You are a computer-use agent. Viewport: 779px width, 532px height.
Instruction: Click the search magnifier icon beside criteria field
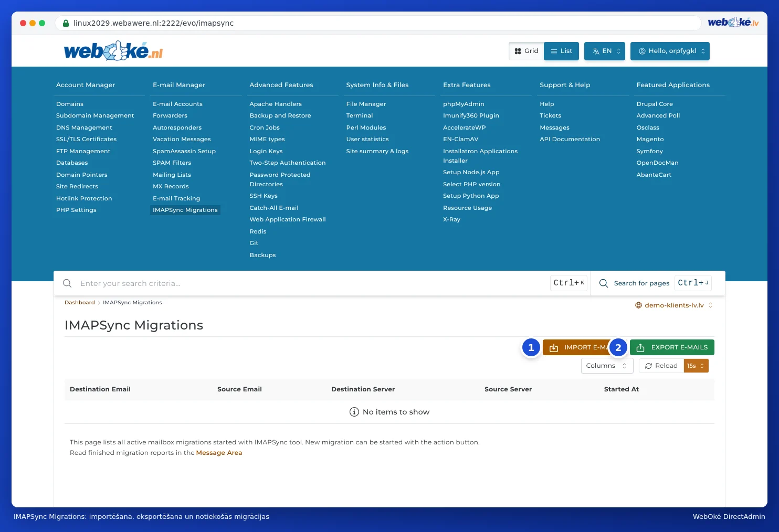(x=67, y=283)
